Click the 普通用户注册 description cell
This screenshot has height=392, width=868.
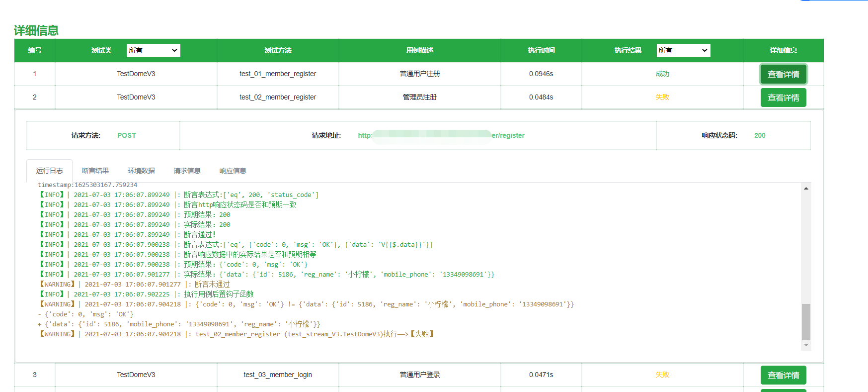420,74
